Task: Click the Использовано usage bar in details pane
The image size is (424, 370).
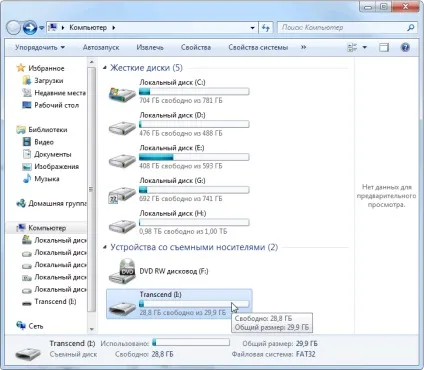Action: [191, 342]
